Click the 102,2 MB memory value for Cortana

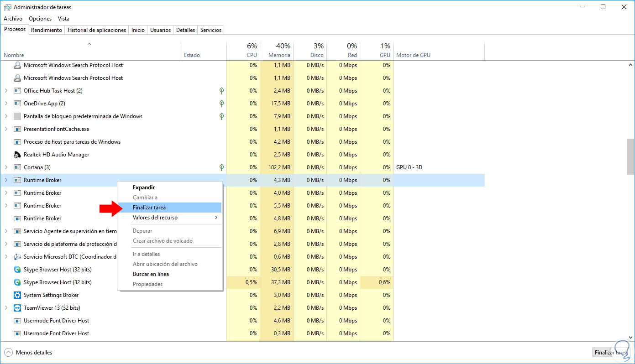(x=279, y=167)
